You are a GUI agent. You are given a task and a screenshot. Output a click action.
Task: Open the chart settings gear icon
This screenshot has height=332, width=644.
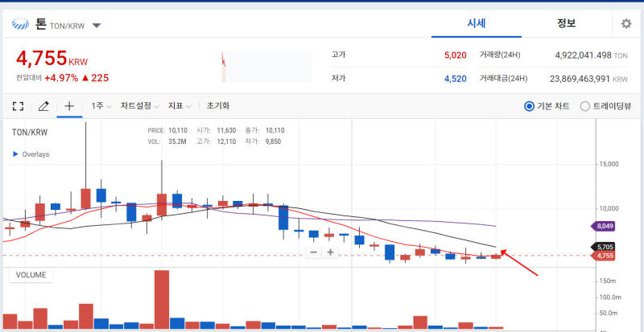coord(626,24)
